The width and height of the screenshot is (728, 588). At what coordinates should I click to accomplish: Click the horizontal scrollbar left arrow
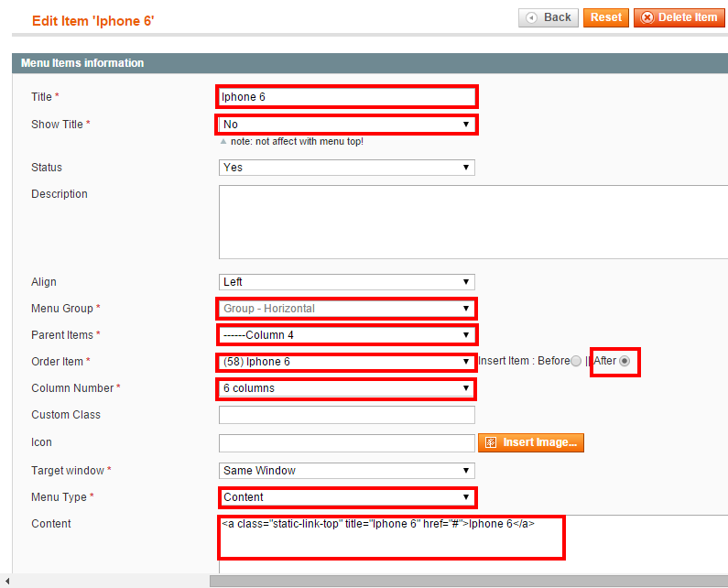pos(7,581)
